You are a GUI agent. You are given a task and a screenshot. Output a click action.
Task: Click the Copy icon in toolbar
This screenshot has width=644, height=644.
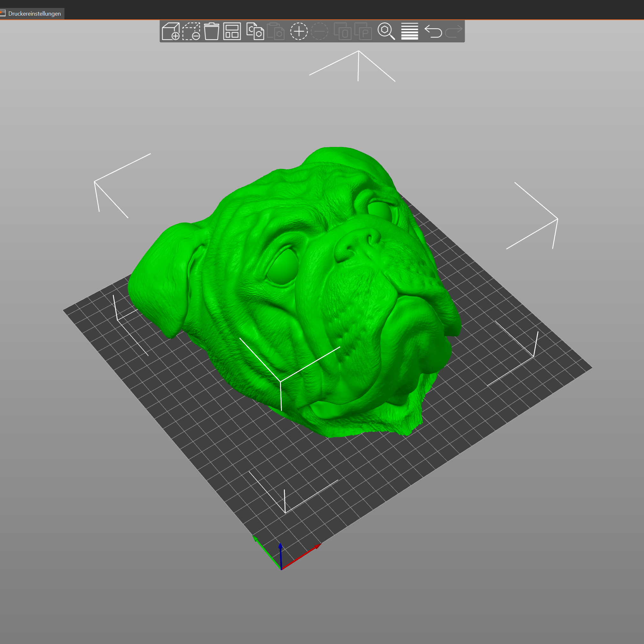(255, 31)
